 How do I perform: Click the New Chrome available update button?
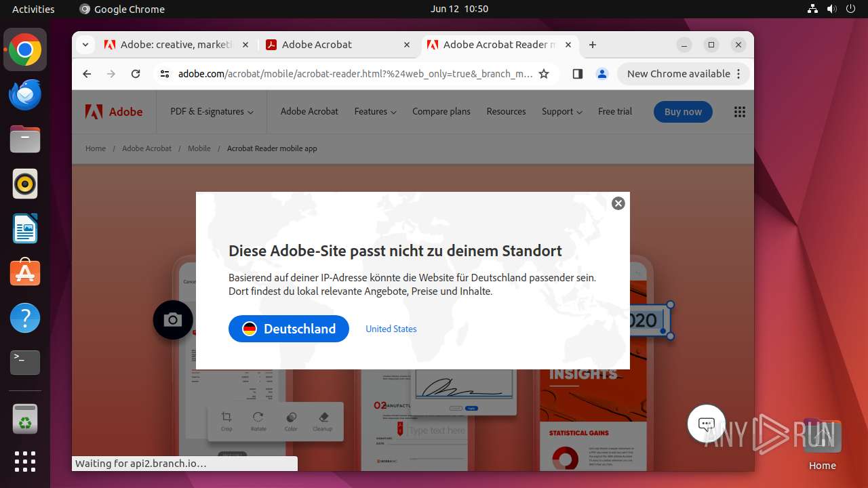click(x=683, y=74)
